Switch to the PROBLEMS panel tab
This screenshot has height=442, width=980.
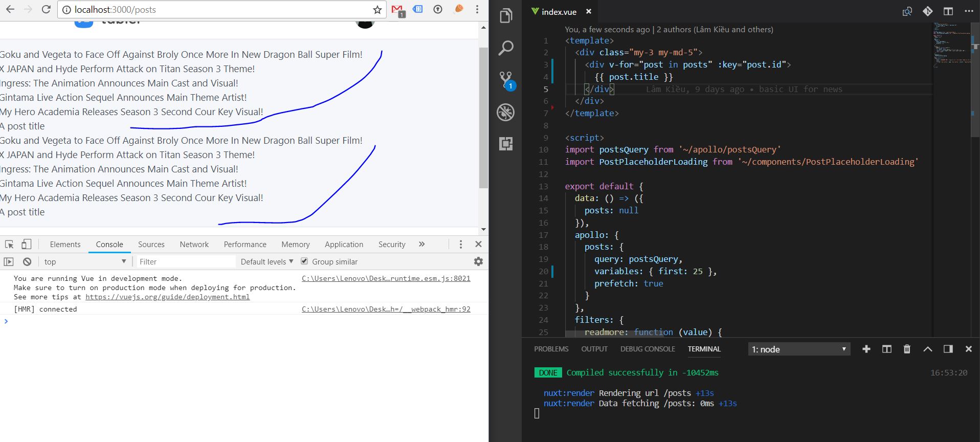point(551,349)
